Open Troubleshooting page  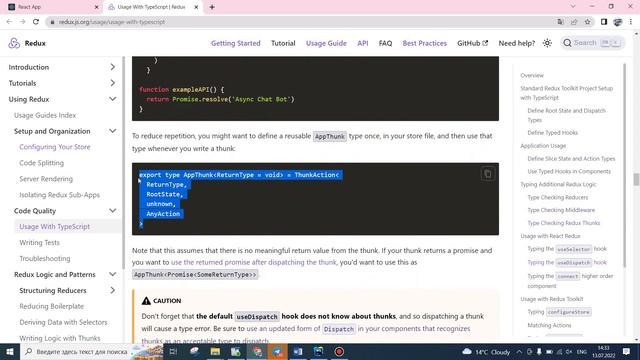tap(45, 258)
